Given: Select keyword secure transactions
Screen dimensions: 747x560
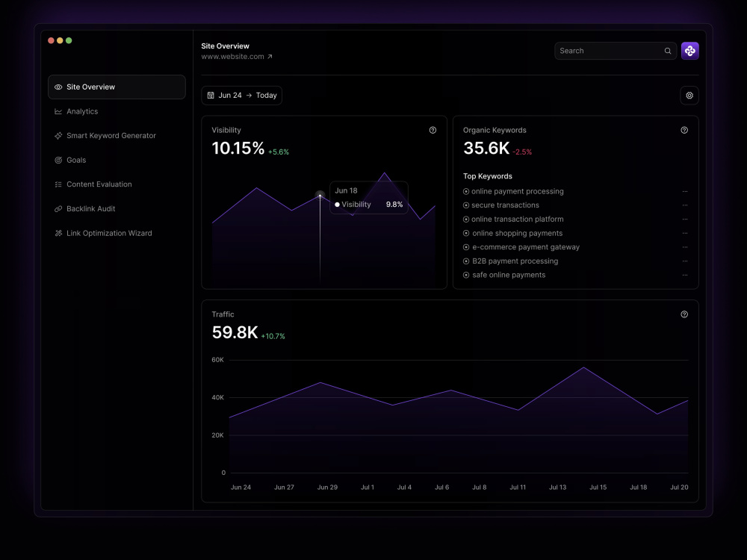Looking at the screenshot, I should 505,205.
